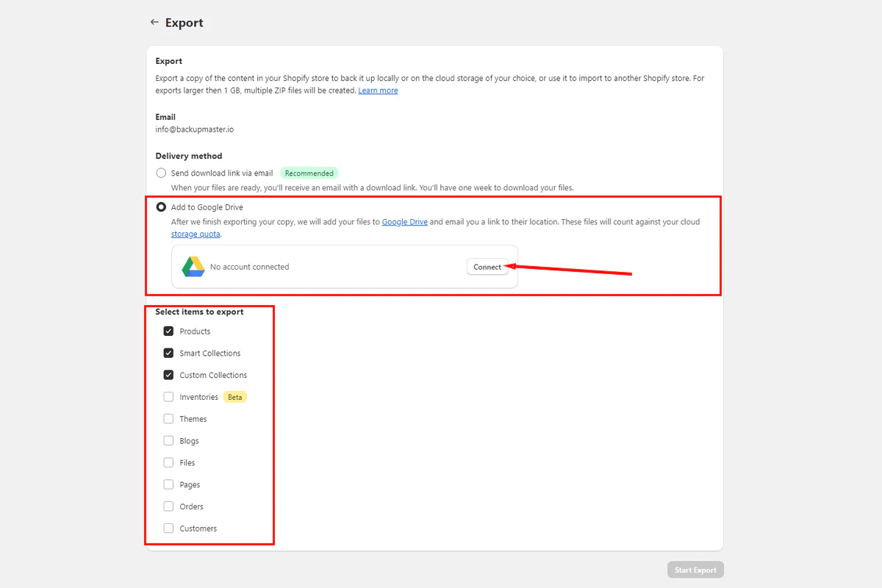Enable the Inventories checkbox
882x588 pixels.
pos(168,396)
